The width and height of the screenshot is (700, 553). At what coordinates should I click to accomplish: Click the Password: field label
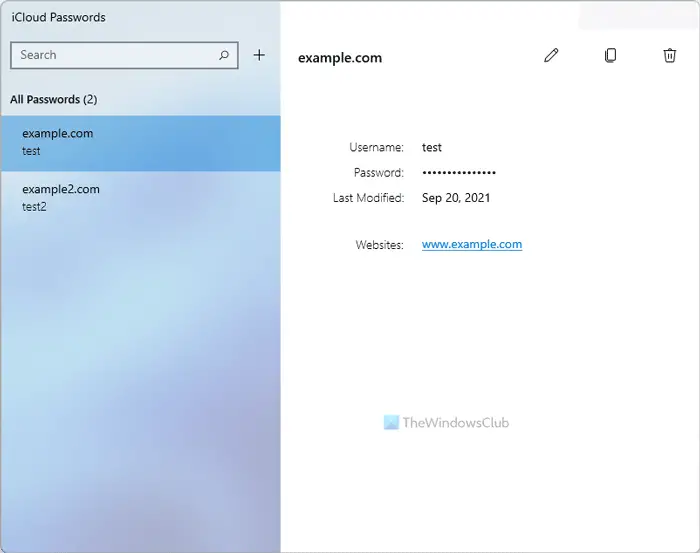point(379,173)
